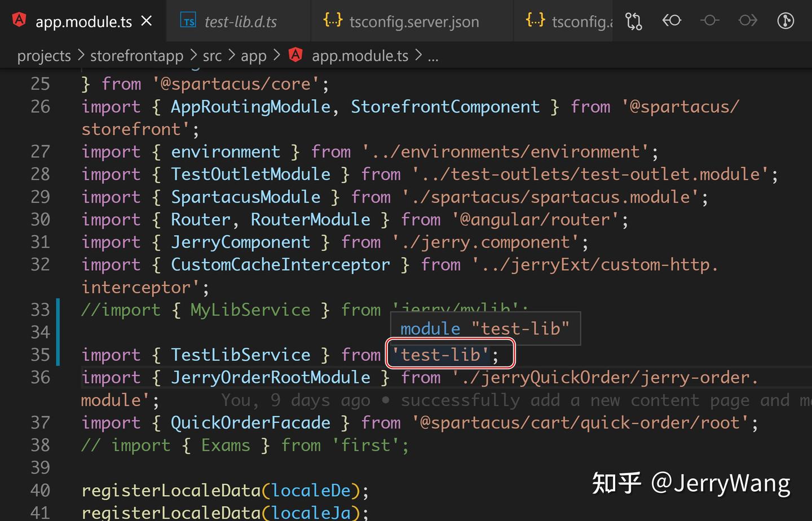812x521 pixels.
Task: Click the hover tooltip module "test-lib"
Action: click(484, 328)
